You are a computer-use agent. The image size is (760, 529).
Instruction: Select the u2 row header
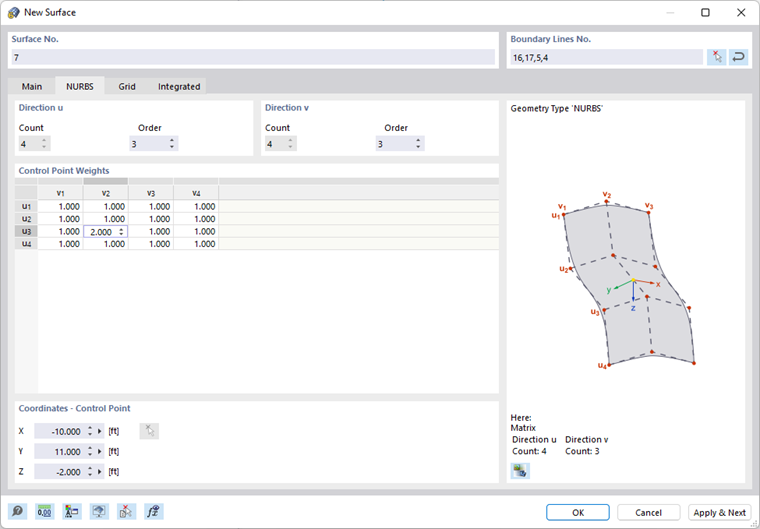(x=26, y=219)
